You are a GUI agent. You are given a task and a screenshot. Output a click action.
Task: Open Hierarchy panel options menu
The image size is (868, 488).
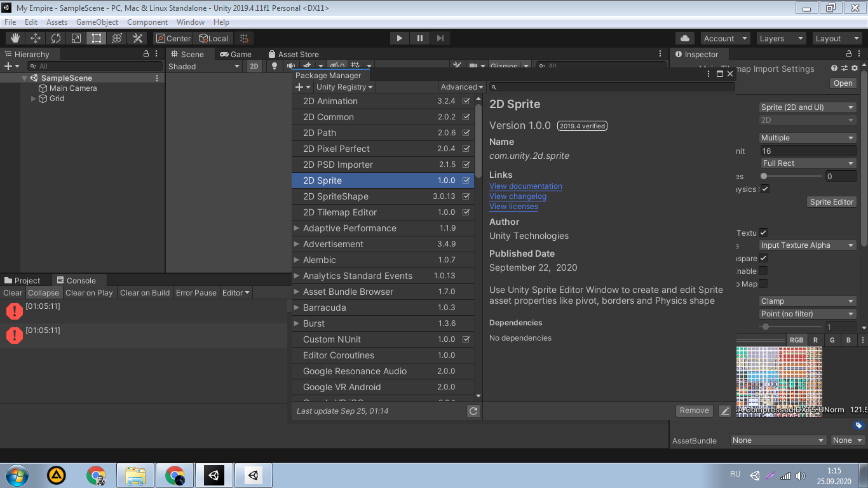pyautogui.click(x=157, y=54)
